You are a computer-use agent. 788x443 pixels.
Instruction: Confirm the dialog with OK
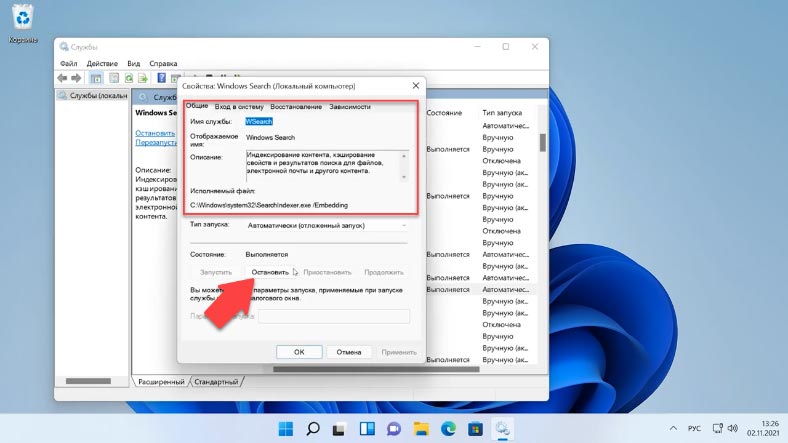(x=299, y=352)
